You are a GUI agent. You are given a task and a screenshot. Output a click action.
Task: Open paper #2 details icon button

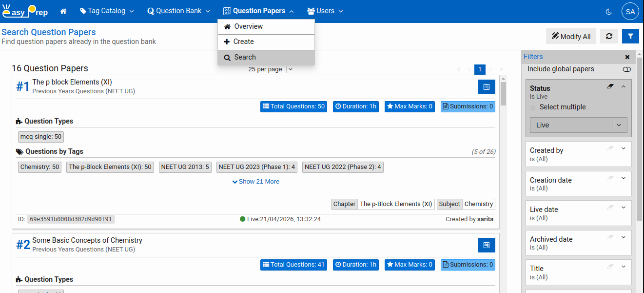point(486,245)
